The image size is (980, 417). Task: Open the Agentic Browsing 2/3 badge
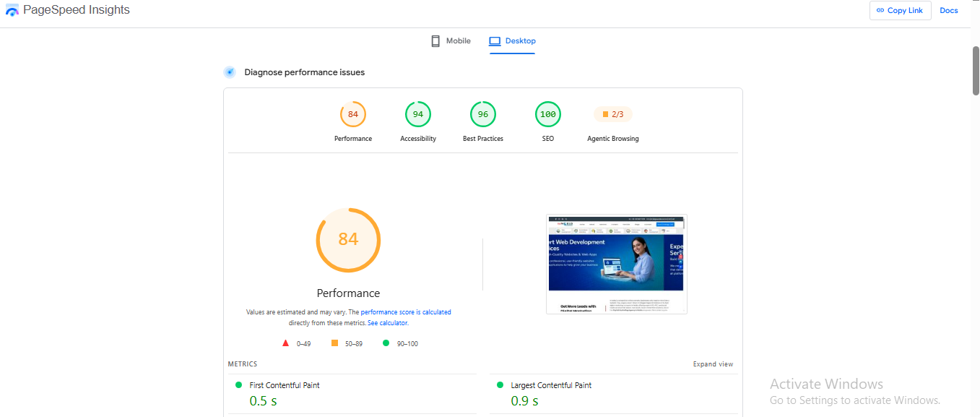point(613,114)
